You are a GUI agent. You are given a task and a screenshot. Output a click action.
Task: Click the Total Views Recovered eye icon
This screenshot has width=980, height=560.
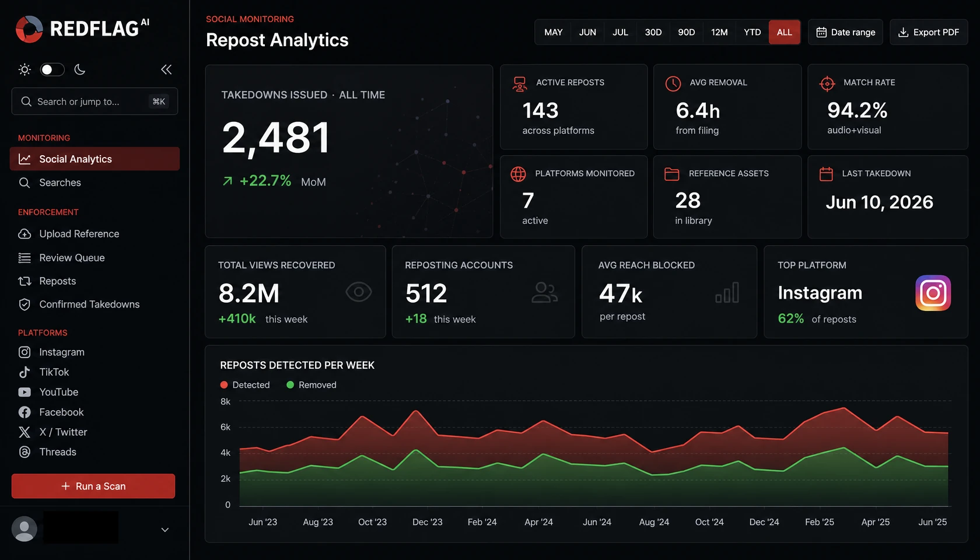click(x=358, y=292)
